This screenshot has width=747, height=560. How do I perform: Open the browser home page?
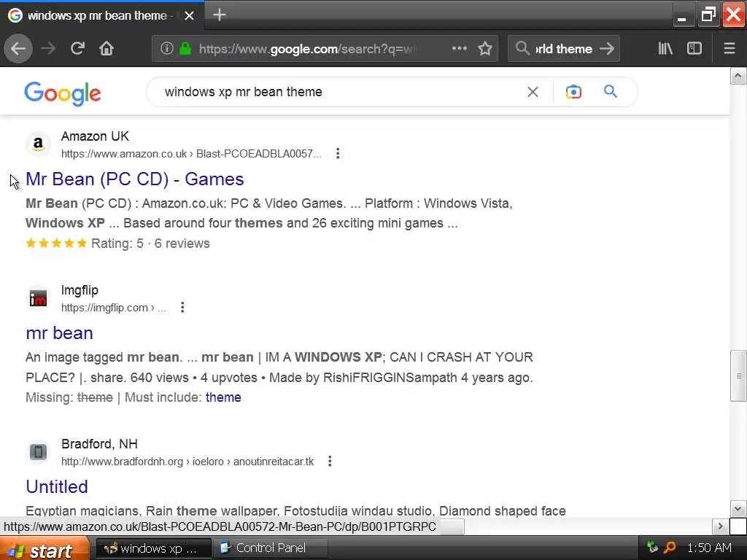click(107, 49)
